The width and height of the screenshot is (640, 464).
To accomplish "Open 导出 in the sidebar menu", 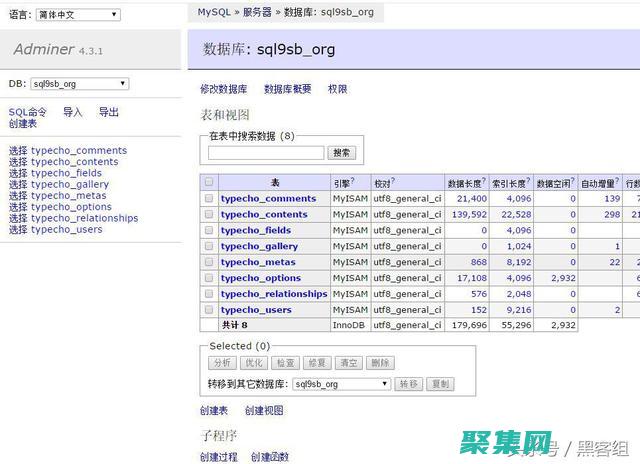I will click(108, 112).
